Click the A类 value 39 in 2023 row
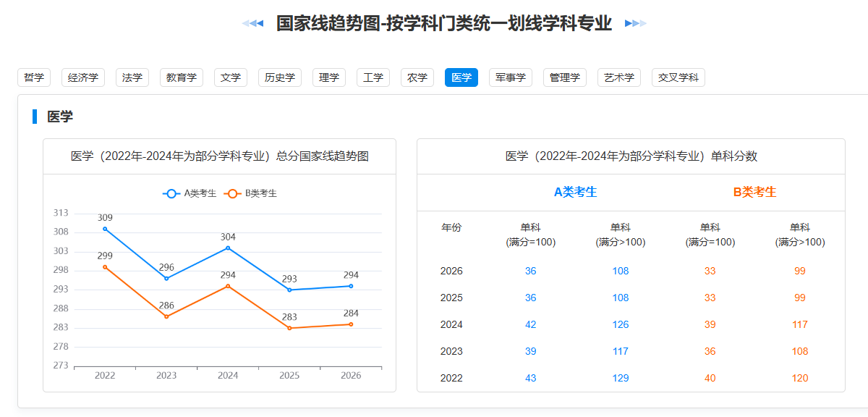The height and width of the screenshot is (417, 868). click(x=531, y=351)
